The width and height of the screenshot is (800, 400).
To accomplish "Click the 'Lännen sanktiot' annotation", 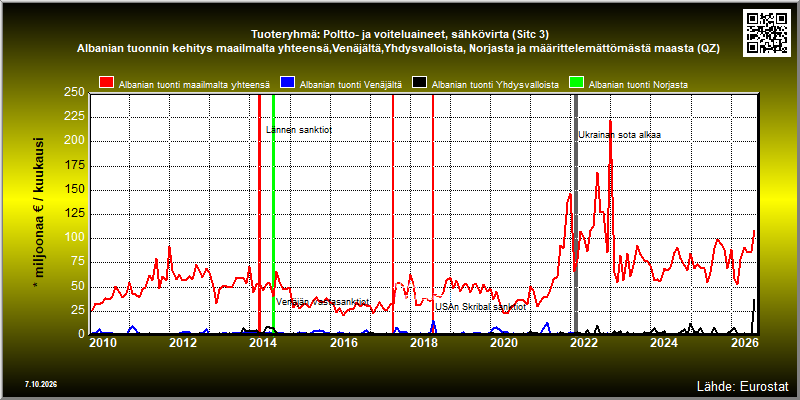I will click(299, 130).
